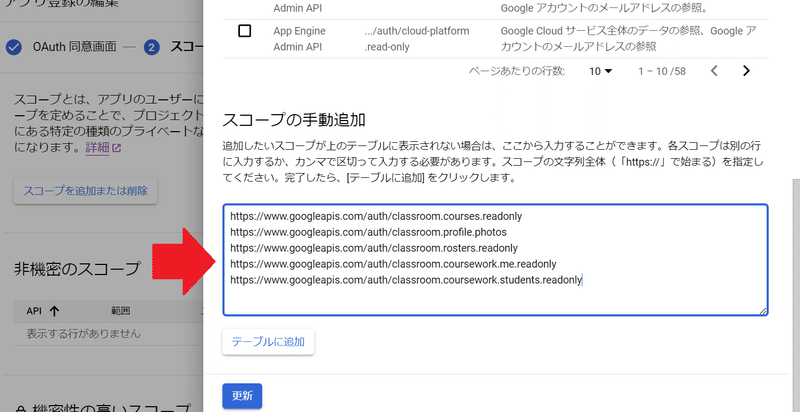This screenshot has height=412, width=800.
Task: Check the App Engine Admin API cloud-platform.read-only row checkbox
Action: tap(245, 31)
